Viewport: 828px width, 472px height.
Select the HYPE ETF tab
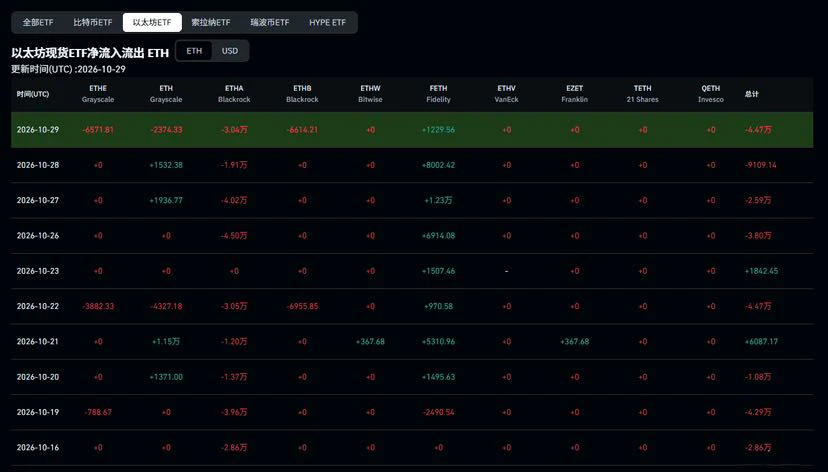pos(327,23)
